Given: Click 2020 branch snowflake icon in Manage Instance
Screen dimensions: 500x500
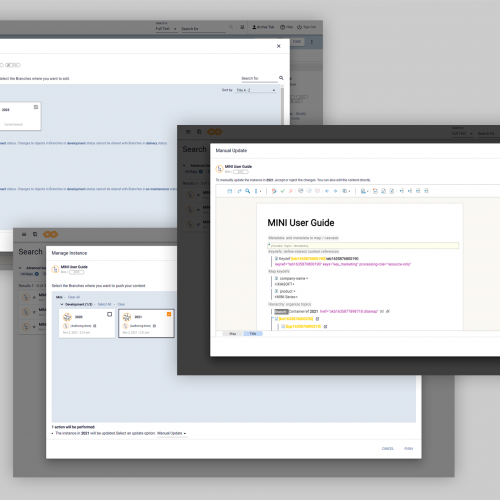Looking at the screenshot, I should click(x=67, y=317).
